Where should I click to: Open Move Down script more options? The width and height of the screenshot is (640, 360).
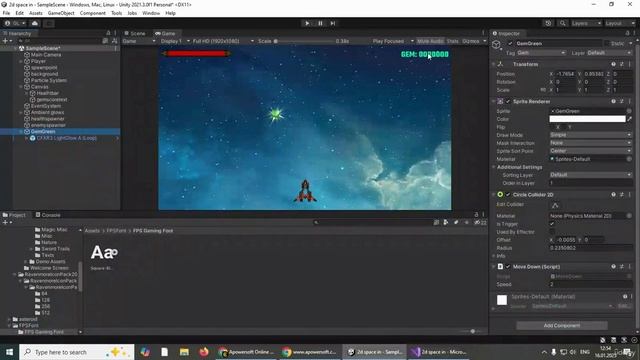tap(630, 267)
